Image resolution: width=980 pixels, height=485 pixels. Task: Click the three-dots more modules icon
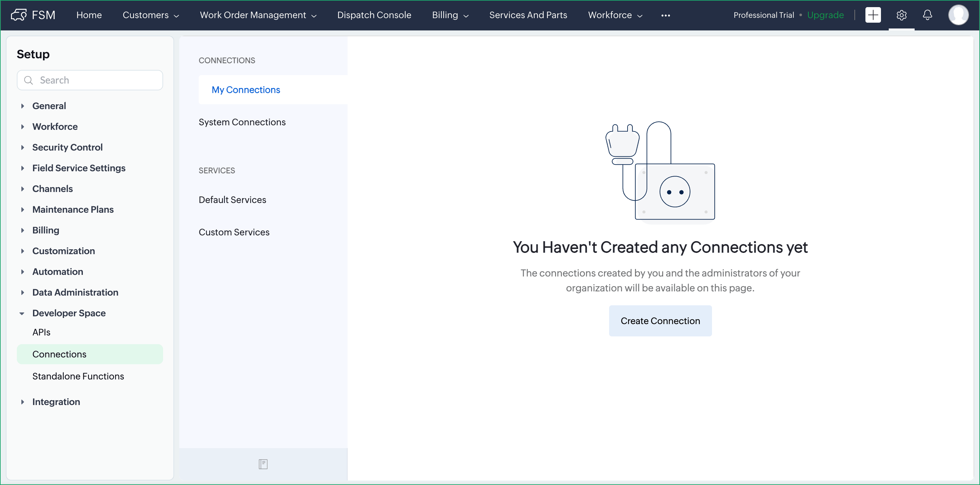pos(665,15)
